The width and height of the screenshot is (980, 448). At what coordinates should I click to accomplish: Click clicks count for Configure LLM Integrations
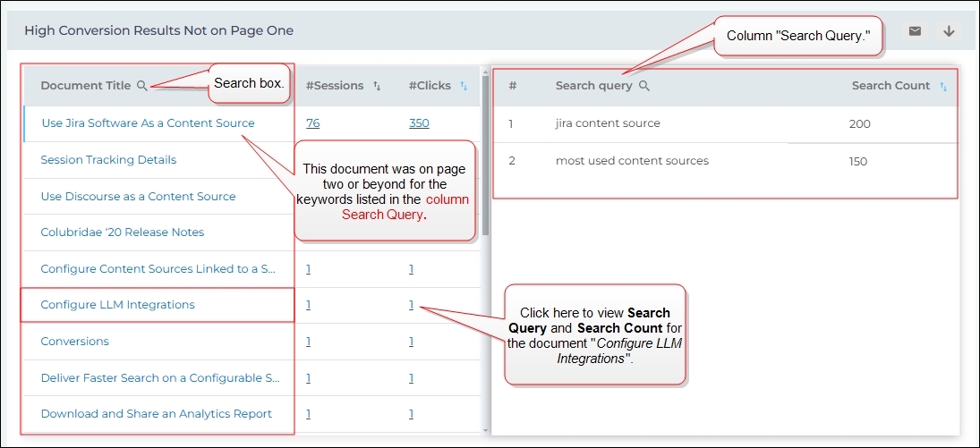[412, 305]
